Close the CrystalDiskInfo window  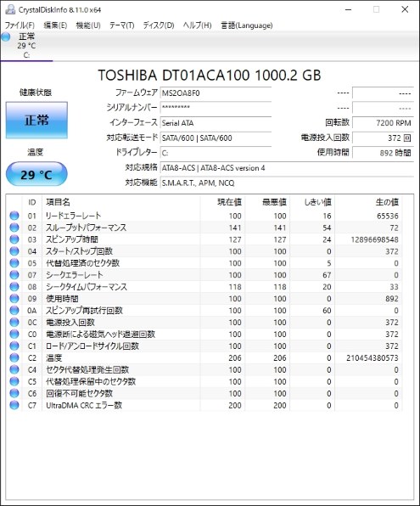tap(405, 9)
